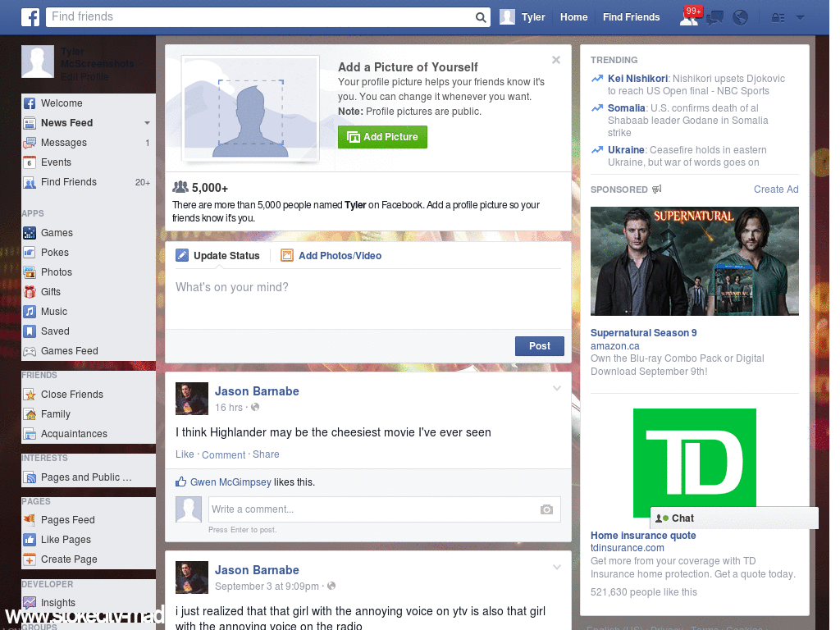Image resolution: width=840 pixels, height=630 pixels.
Task: Open the Family list house icon
Action: [30, 414]
